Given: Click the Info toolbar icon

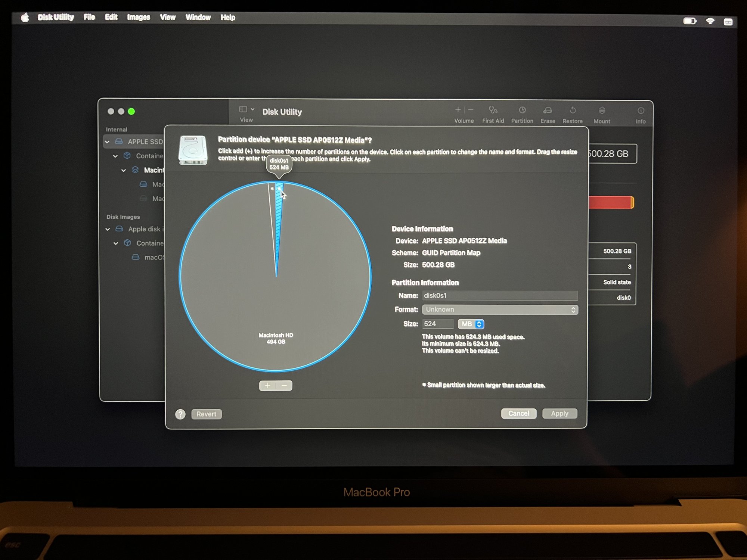Looking at the screenshot, I should pos(641,111).
